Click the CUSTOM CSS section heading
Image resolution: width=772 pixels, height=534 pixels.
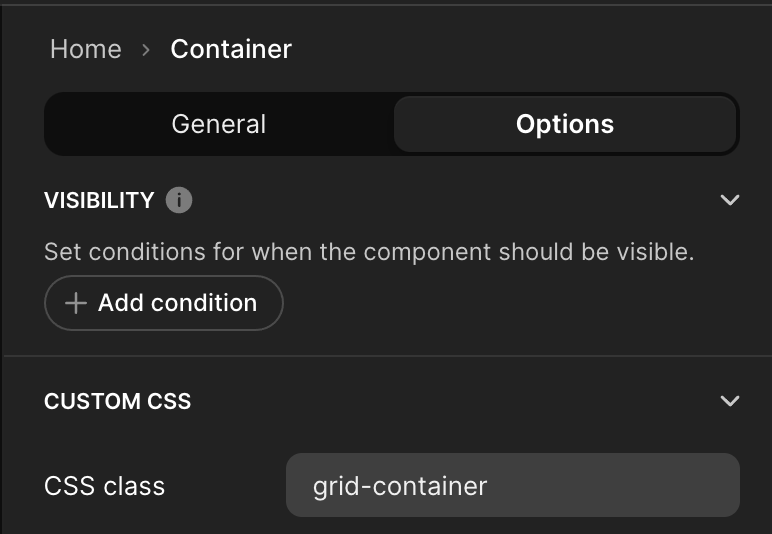coord(118,401)
